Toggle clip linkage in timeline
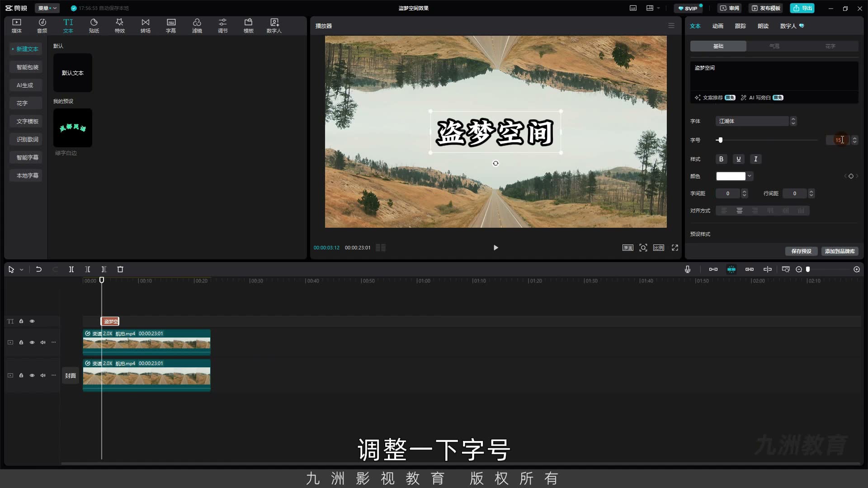Screen dimensions: 868x488 pyautogui.click(x=750, y=269)
